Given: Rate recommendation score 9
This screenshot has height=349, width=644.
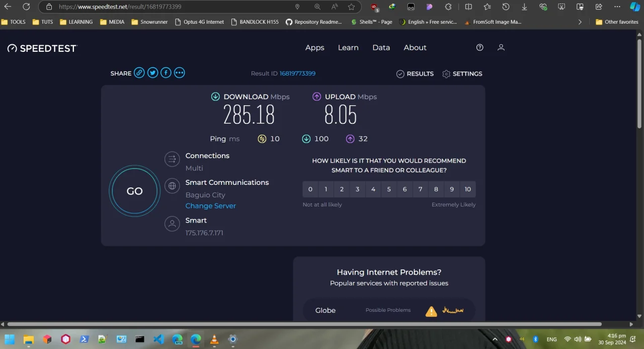Looking at the screenshot, I should coord(452,189).
